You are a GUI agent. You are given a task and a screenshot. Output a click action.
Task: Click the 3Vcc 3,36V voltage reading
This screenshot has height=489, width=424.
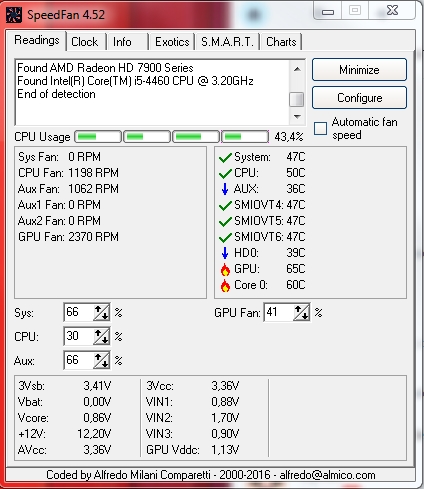tap(192, 386)
